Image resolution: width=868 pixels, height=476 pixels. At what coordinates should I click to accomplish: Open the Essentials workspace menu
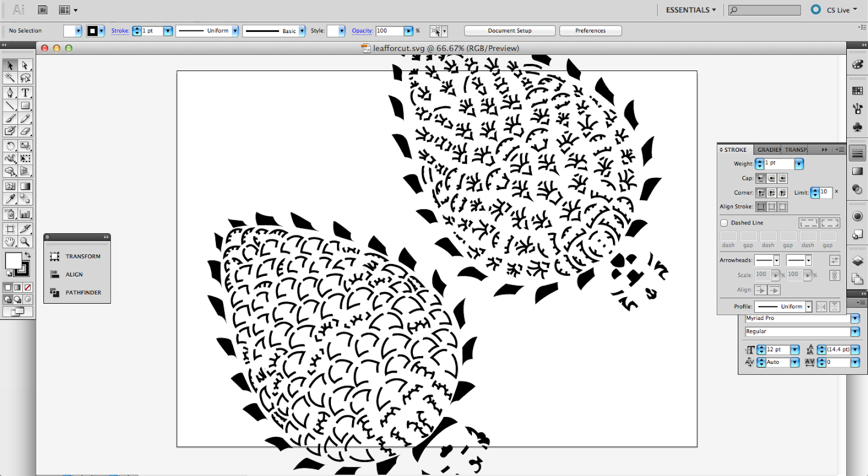(x=691, y=10)
